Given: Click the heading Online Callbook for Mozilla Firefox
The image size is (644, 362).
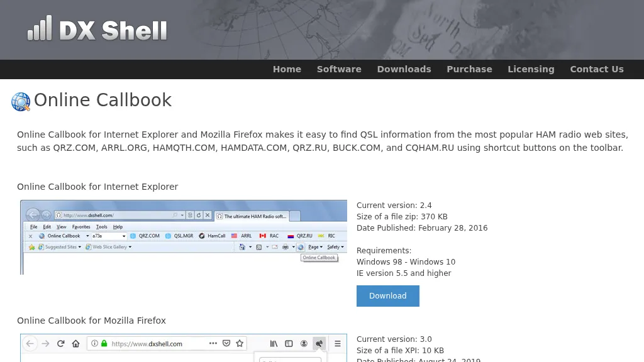Looking at the screenshot, I should (x=91, y=321).
